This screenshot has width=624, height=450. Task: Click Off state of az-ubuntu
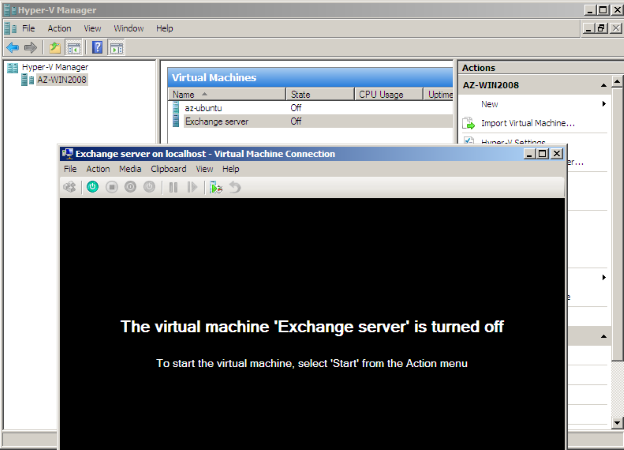(x=296, y=107)
